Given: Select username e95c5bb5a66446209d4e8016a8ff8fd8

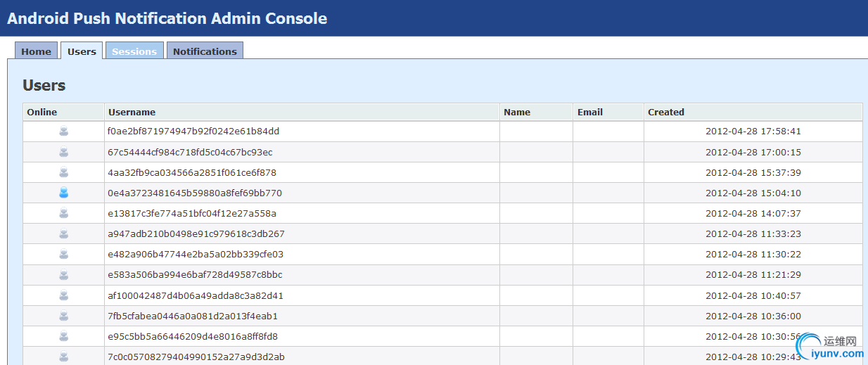Looking at the screenshot, I should pos(193,336).
